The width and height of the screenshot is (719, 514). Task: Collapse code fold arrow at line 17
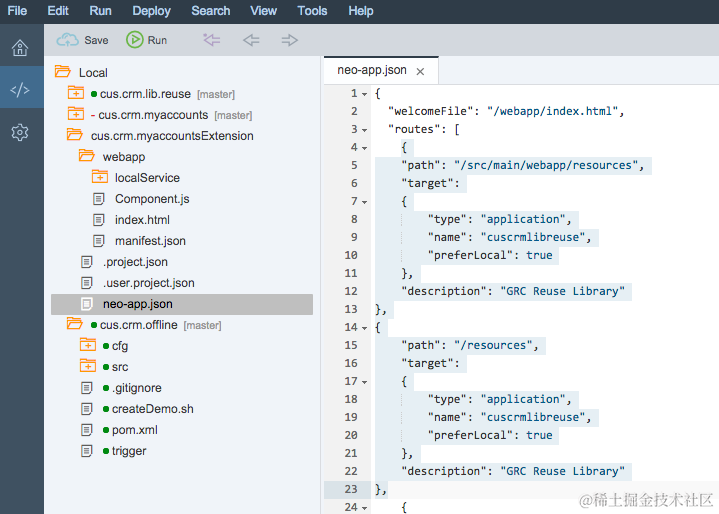(365, 382)
